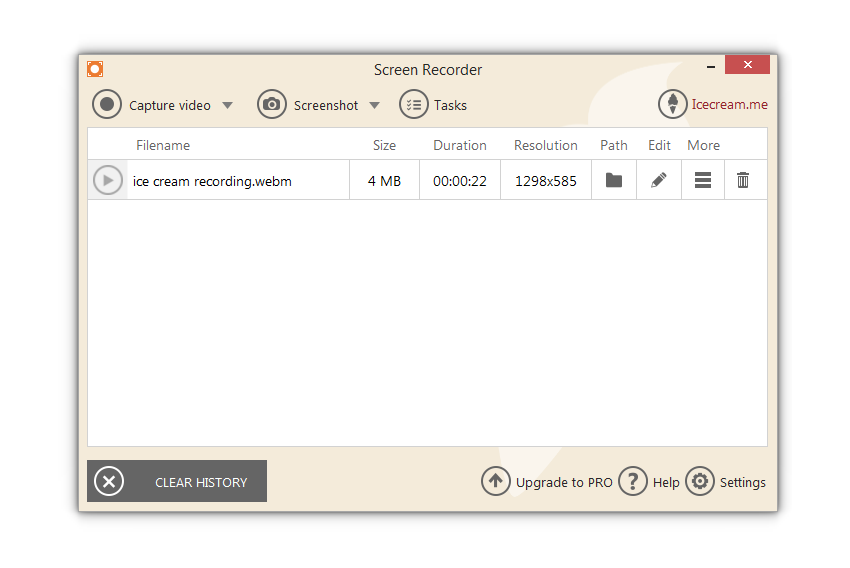Open the More options menu for the recording
The height and width of the screenshot is (568, 850).
pos(703,180)
